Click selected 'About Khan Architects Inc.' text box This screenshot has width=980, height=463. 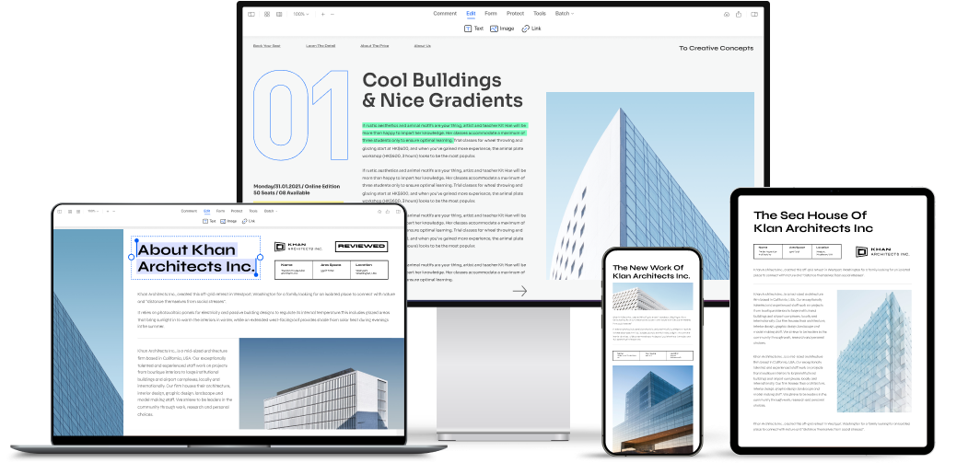coord(195,258)
